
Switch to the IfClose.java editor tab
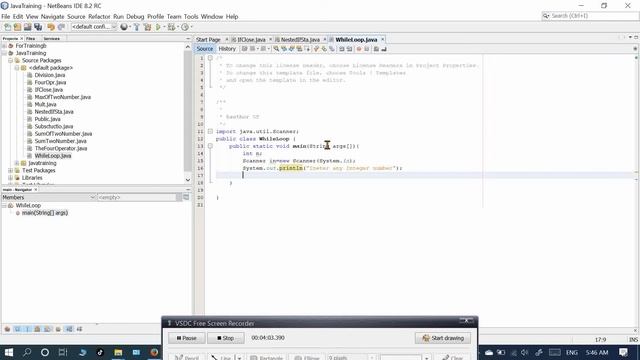point(251,40)
